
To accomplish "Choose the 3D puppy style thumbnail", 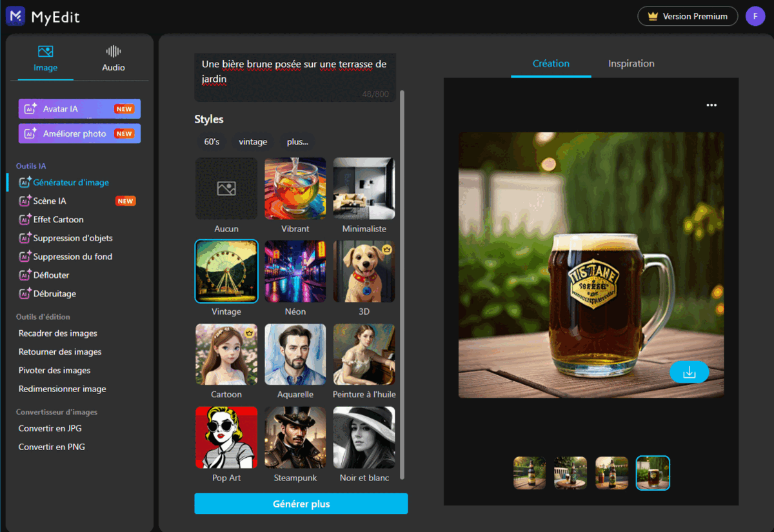I will coord(364,271).
